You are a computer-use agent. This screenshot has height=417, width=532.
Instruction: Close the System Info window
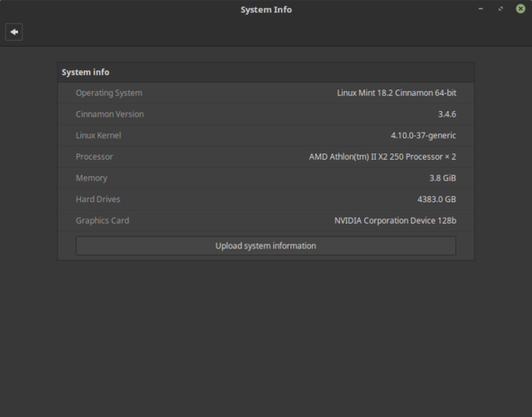click(x=520, y=9)
